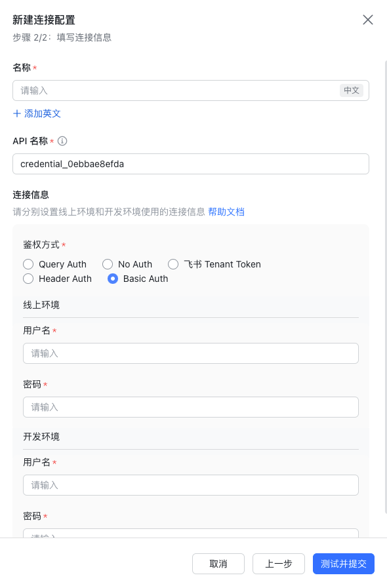Select the Basic Auth radio option

coord(113,279)
